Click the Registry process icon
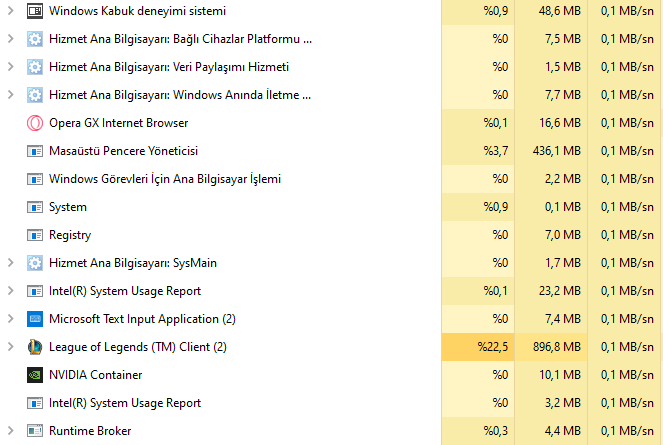Image resolution: width=663 pixels, height=445 pixels. (35, 235)
